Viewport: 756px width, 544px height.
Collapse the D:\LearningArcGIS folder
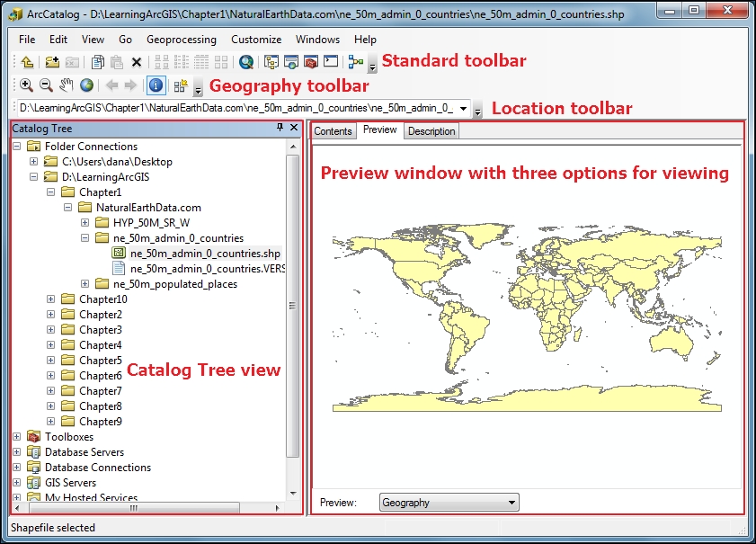pyautogui.click(x=34, y=177)
